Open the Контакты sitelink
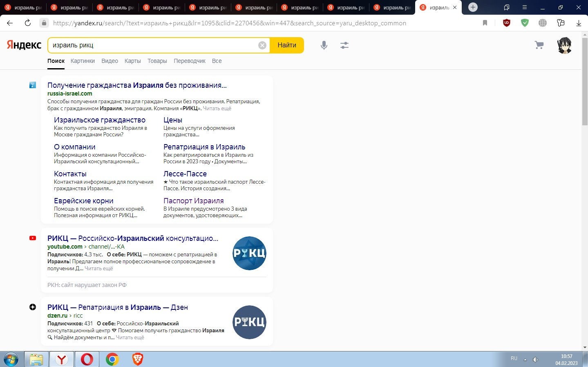 point(70,174)
